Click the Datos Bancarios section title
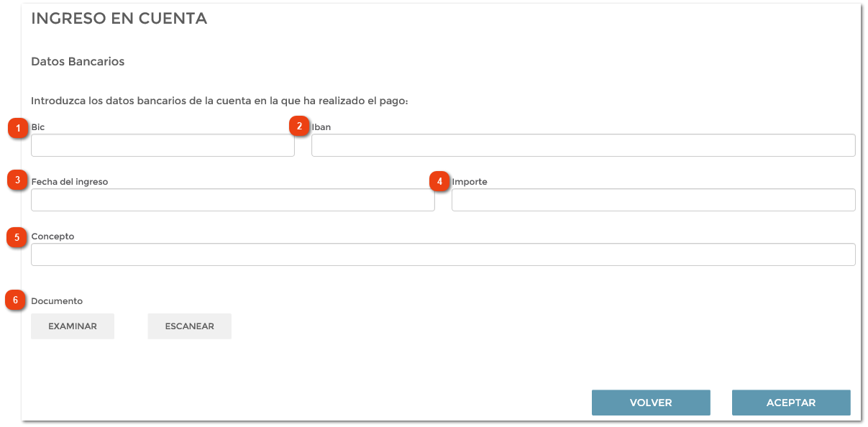The image size is (868, 427). click(78, 62)
